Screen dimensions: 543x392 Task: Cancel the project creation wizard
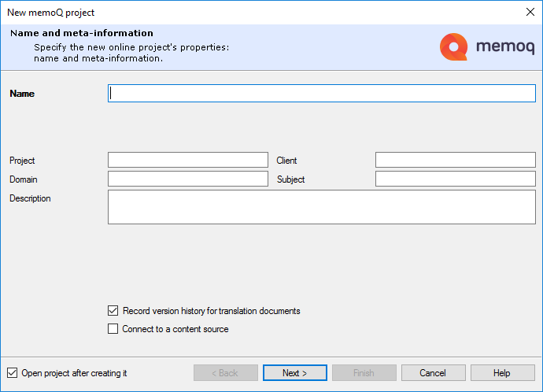pyautogui.click(x=433, y=373)
